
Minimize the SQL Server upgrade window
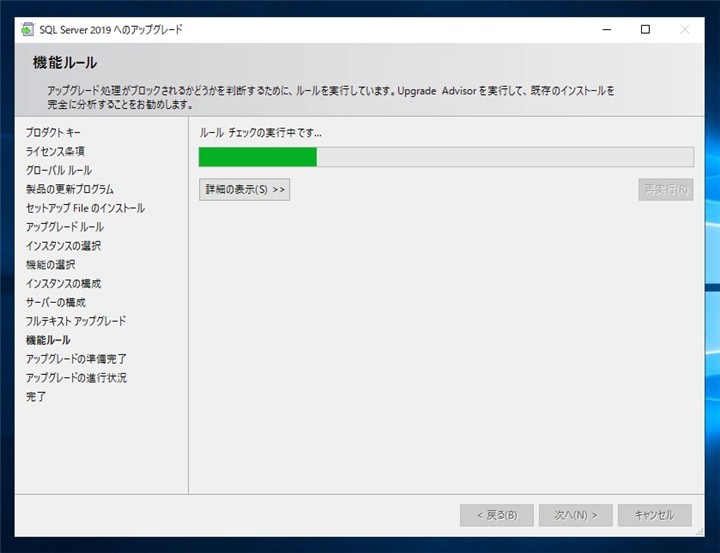coord(607,29)
